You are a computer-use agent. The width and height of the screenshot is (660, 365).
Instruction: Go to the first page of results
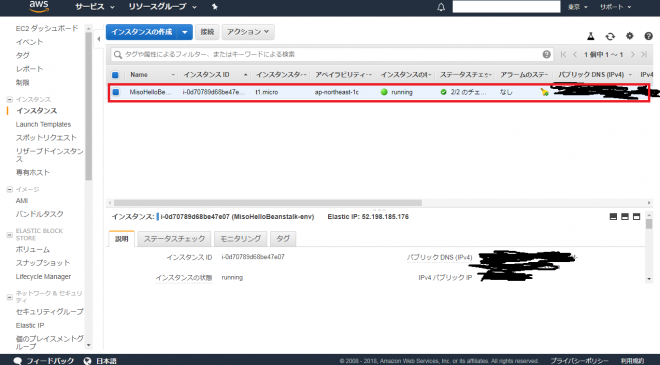[x=563, y=54]
